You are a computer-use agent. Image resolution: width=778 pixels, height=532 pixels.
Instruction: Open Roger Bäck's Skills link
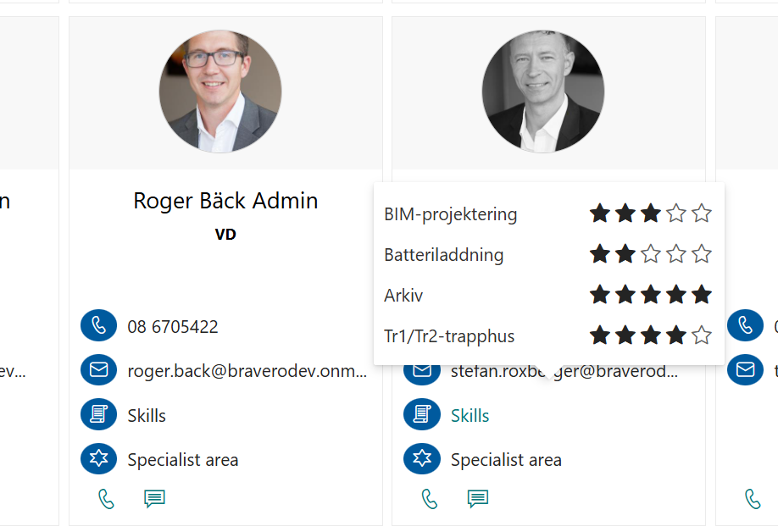tap(147, 415)
